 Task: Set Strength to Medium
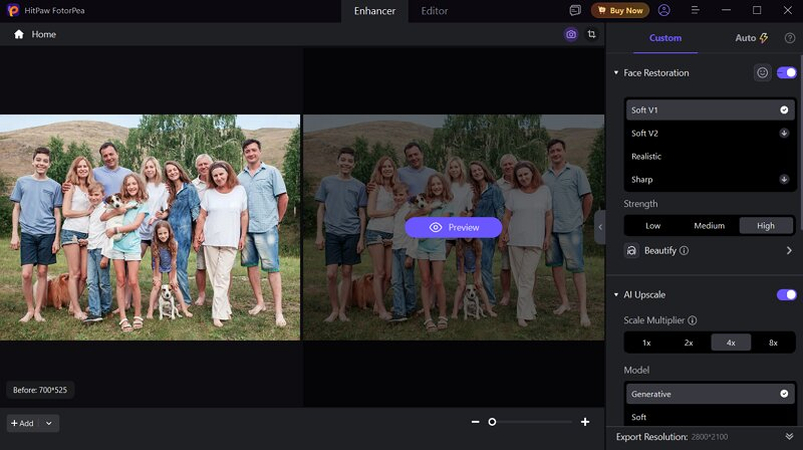pyautogui.click(x=709, y=226)
